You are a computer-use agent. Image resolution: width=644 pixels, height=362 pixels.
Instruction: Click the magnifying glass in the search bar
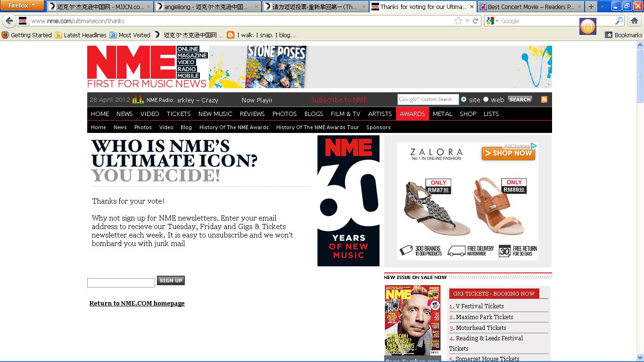tap(619, 21)
